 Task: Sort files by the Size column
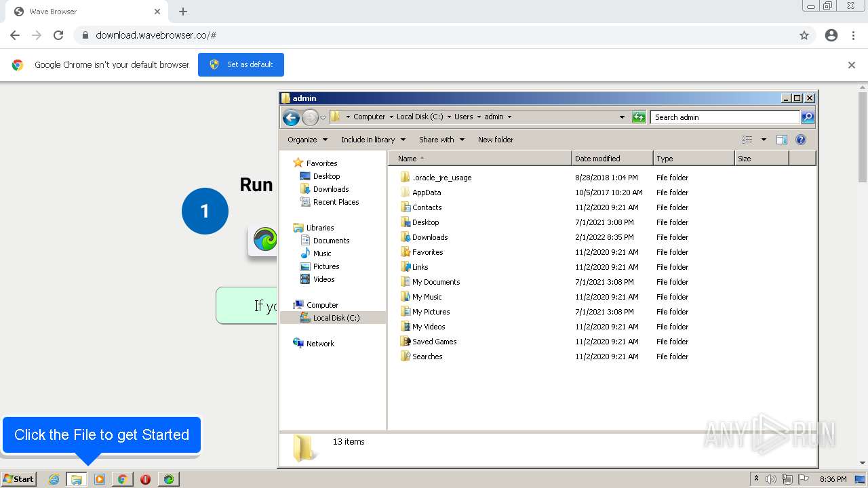pyautogui.click(x=762, y=159)
